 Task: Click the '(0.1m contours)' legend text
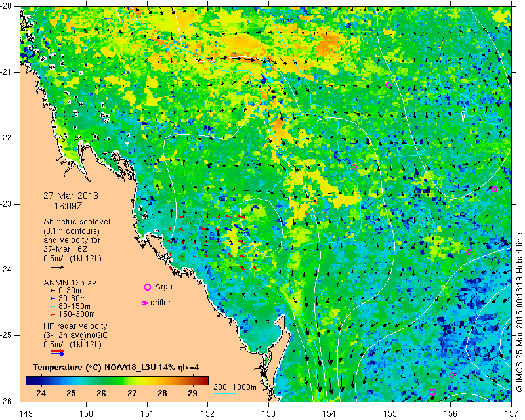tap(72, 231)
